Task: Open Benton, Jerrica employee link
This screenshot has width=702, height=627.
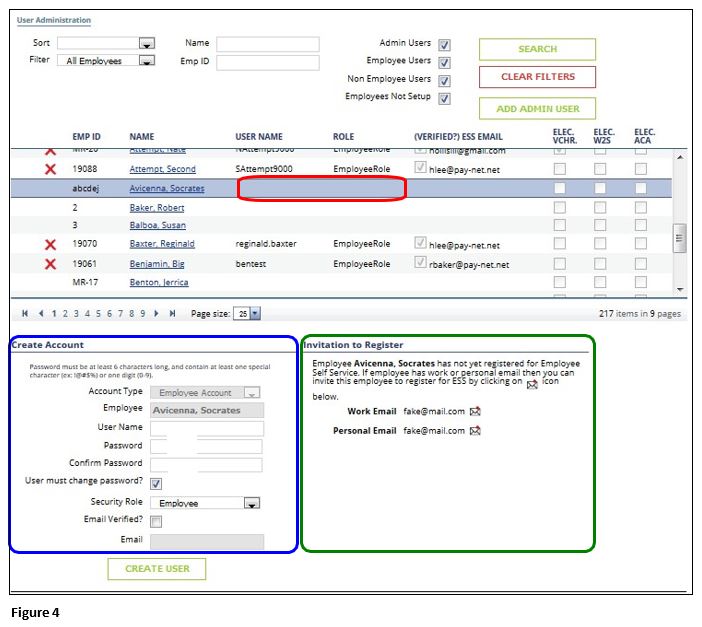Action: (x=159, y=283)
